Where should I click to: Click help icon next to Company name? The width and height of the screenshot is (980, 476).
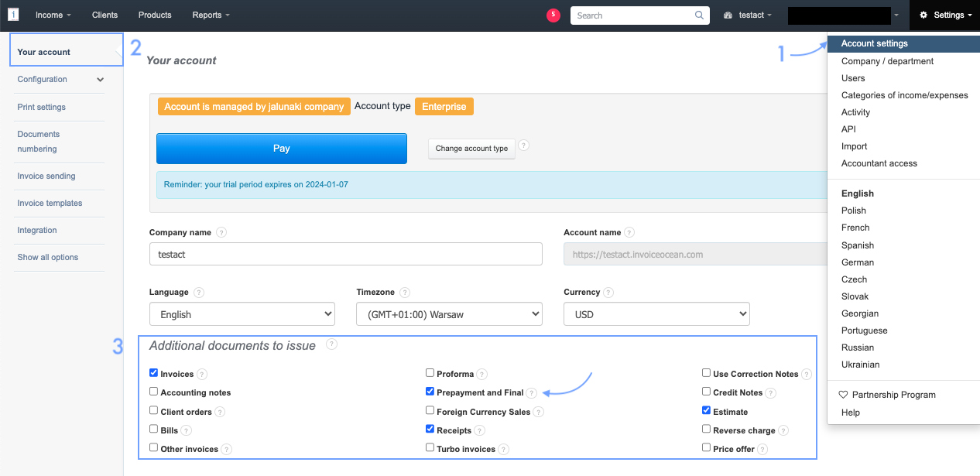(x=221, y=232)
